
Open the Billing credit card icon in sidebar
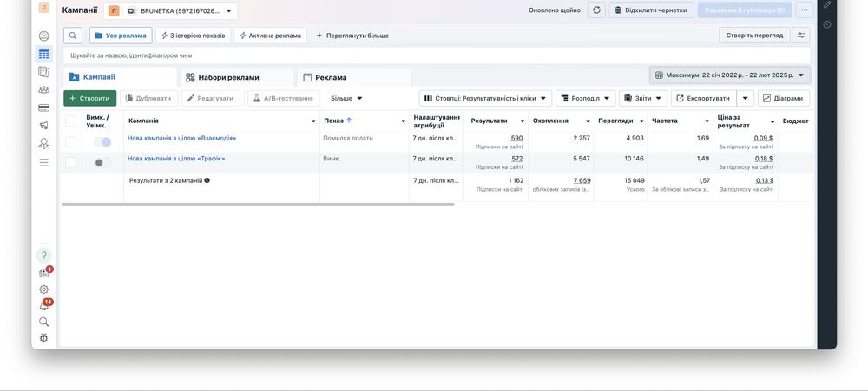click(x=43, y=108)
